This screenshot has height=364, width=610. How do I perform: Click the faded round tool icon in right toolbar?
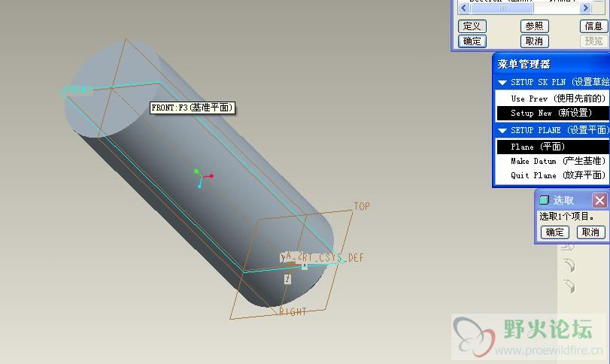pyautogui.click(x=569, y=265)
